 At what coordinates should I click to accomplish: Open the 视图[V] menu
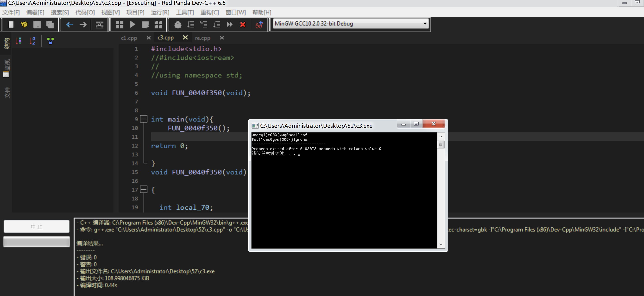pyautogui.click(x=110, y=12)
